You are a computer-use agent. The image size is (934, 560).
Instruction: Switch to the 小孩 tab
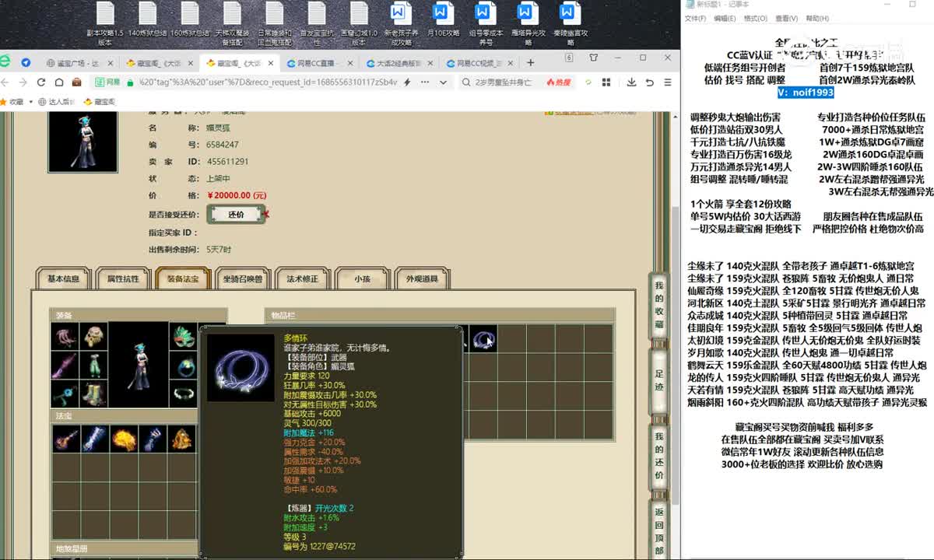click(362, 278)
